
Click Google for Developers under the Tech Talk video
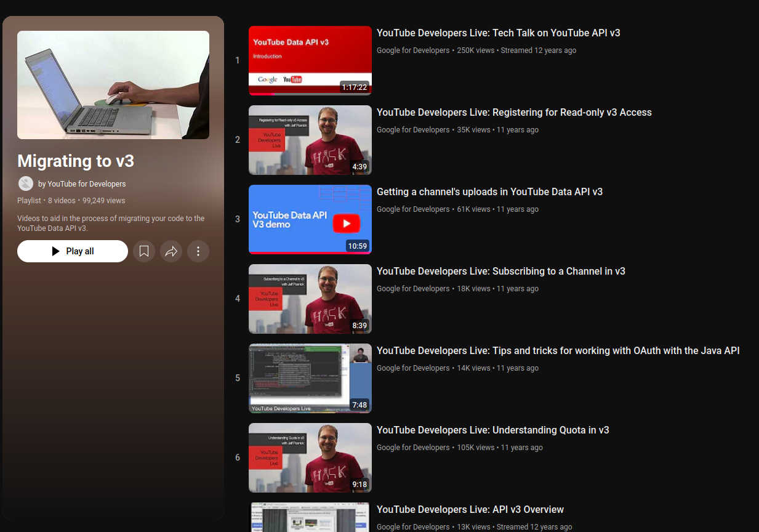(413, 50)
